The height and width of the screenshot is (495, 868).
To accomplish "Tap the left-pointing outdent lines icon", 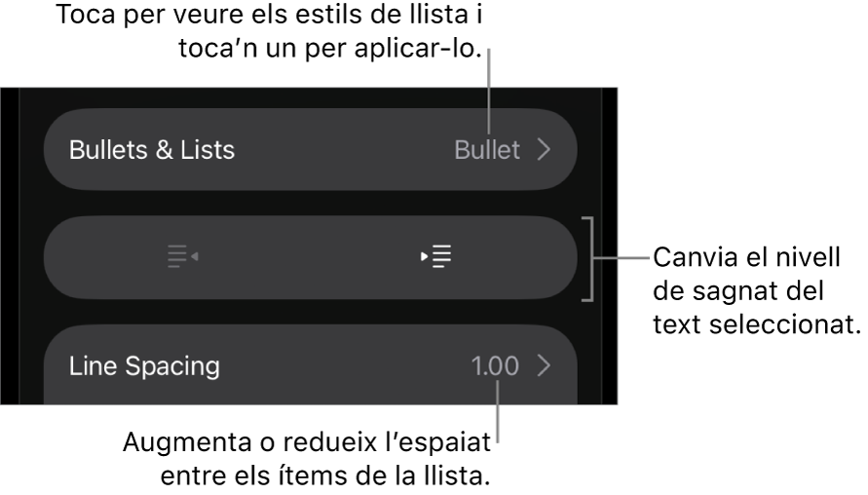I will (182, 256).
